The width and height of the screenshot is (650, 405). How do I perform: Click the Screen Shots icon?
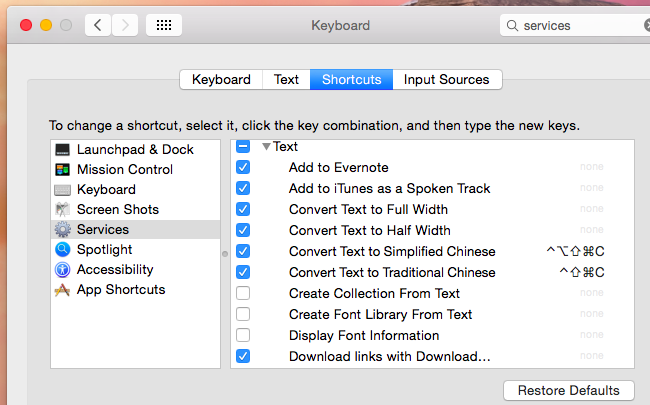(x=63, y=210)
